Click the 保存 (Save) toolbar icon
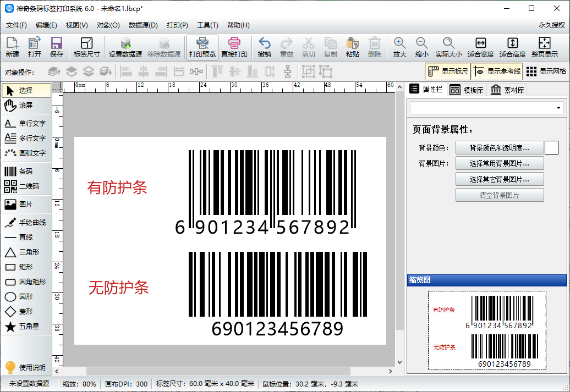 (56, 47)
